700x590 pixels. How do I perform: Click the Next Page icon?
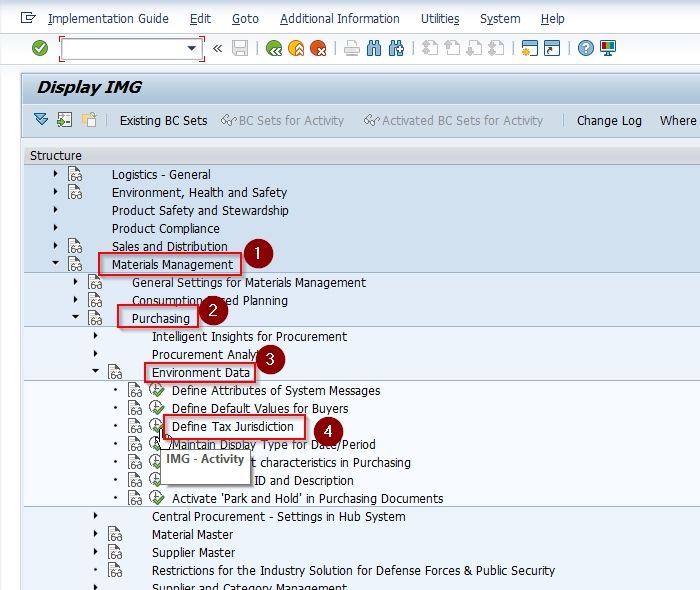(x=474, y=48)
